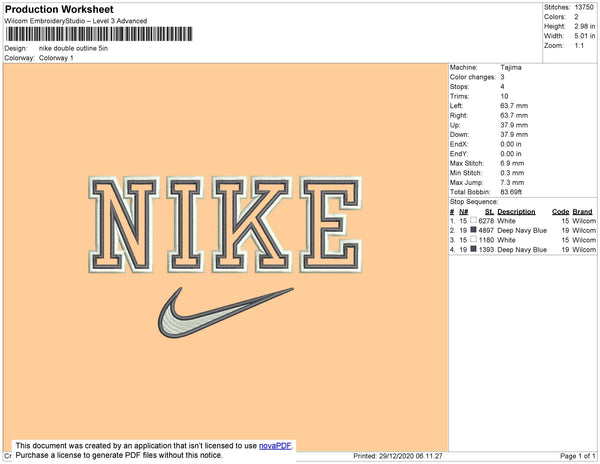
Task: Select the printed date '29/12/2020 06.11.27'
Action: point(411,456)
